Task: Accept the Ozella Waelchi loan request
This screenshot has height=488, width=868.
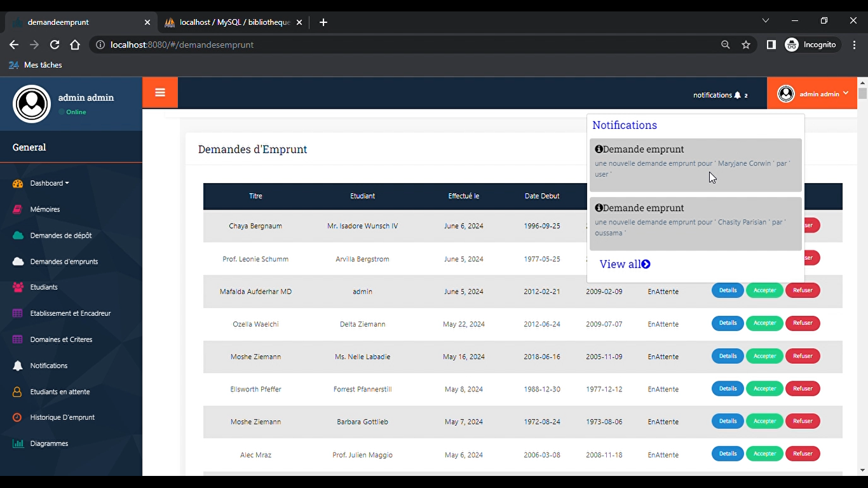Action: 764,323
